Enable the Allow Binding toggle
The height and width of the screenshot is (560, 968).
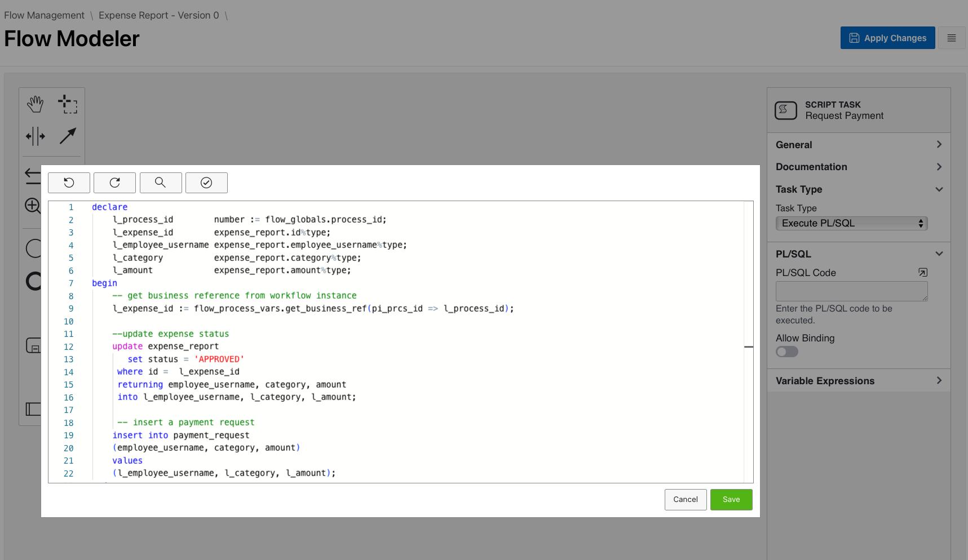[x=786, y=351]
